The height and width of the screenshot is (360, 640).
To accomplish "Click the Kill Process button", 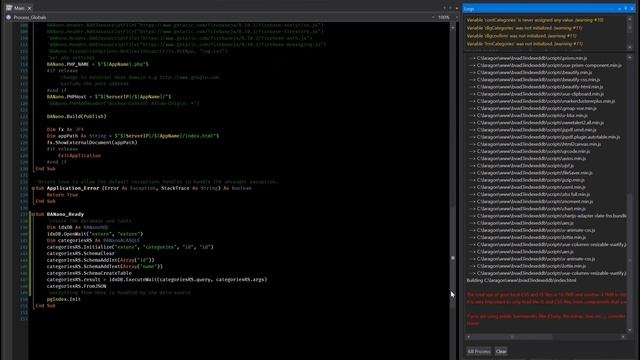I will coord(478,351).
